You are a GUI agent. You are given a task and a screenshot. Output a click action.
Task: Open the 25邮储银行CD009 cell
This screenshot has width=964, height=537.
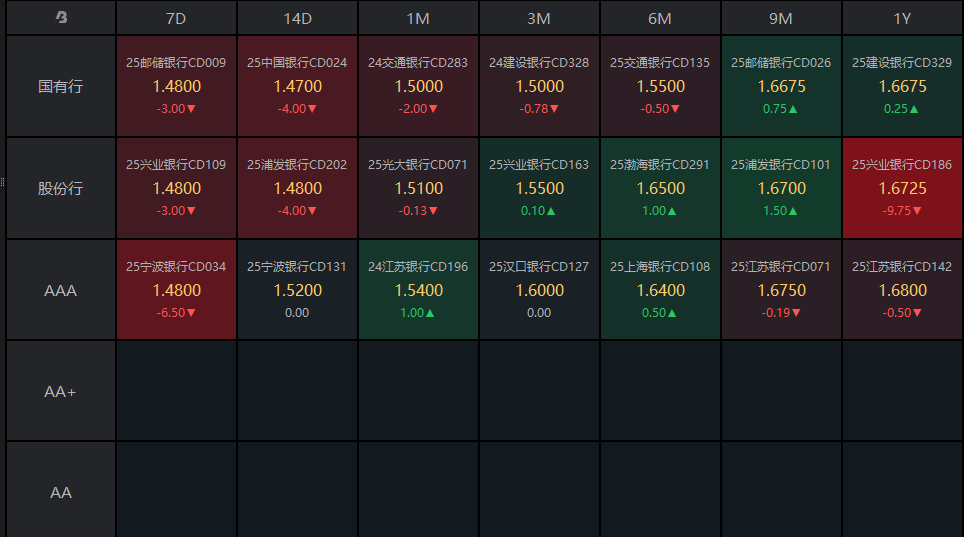pyautogui.click(x=176, y=86)
